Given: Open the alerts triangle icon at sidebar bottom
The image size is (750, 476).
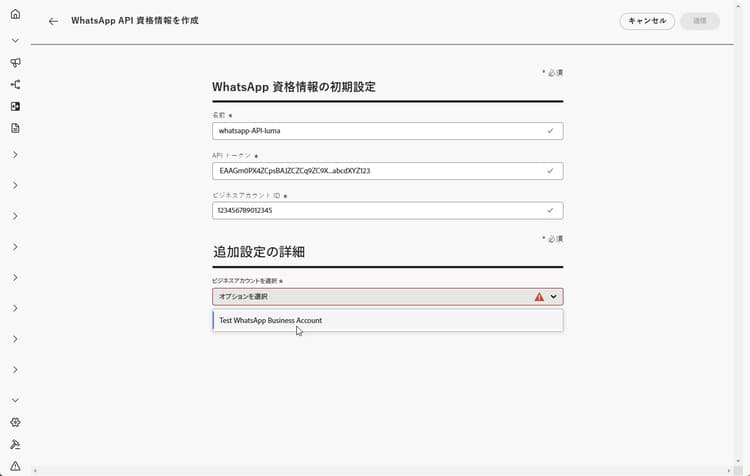Looking at the screenshot, I should (15, 466).
